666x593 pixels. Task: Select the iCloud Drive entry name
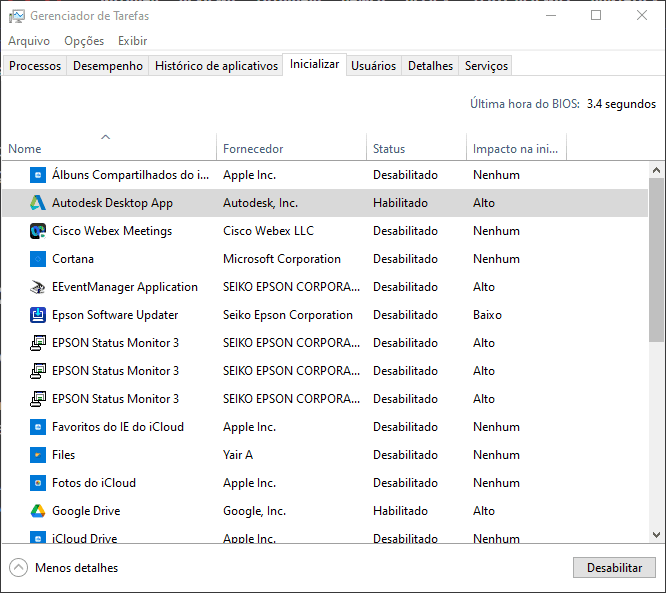(84, 538)
